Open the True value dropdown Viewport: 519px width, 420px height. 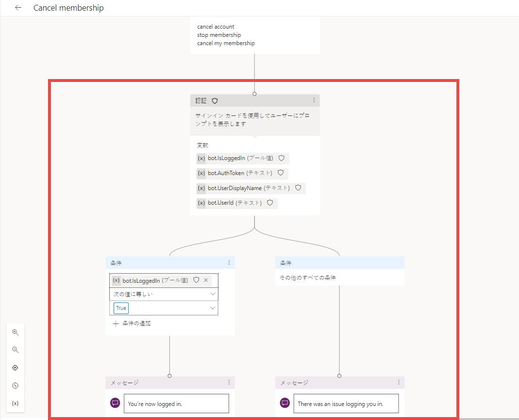(x=164, y=308)
